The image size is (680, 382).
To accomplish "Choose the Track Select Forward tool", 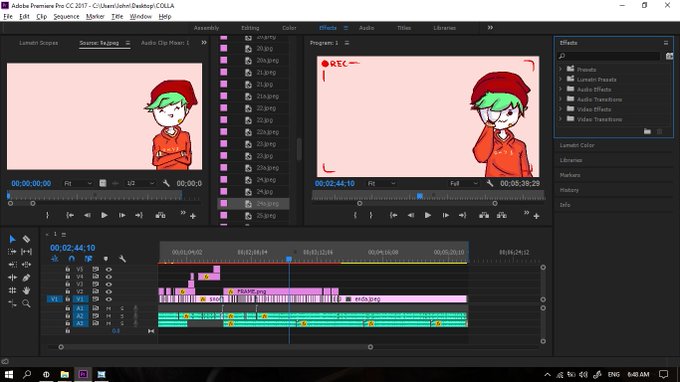I will pos(12,251).
